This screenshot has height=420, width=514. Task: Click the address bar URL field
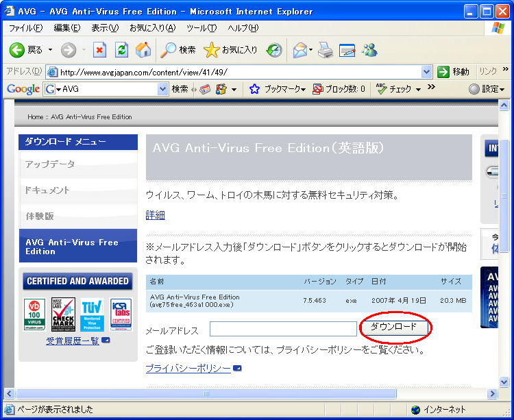[240, 72]
